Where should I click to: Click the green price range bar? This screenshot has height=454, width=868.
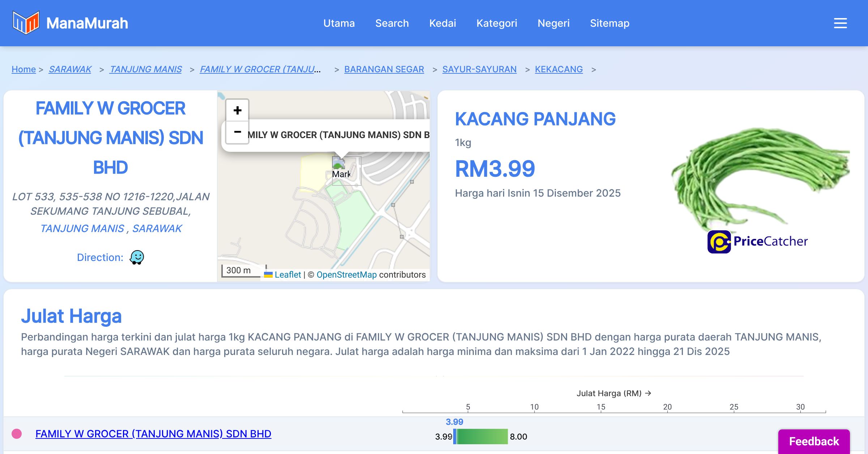[x=482, y=437]
